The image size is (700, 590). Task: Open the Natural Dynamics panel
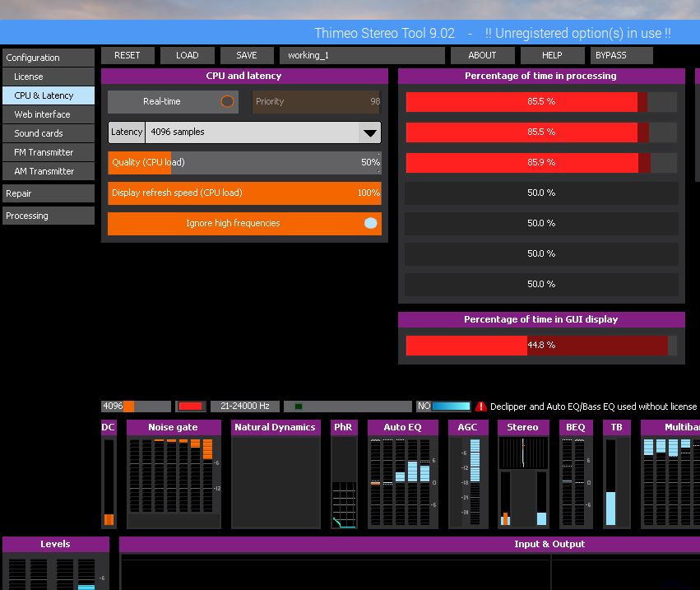pos(276,474)
